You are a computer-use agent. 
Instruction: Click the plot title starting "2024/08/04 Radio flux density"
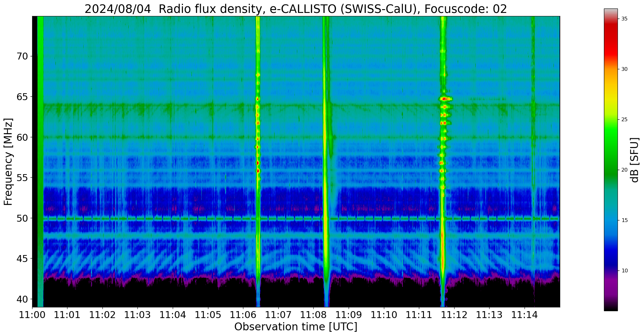296,9
